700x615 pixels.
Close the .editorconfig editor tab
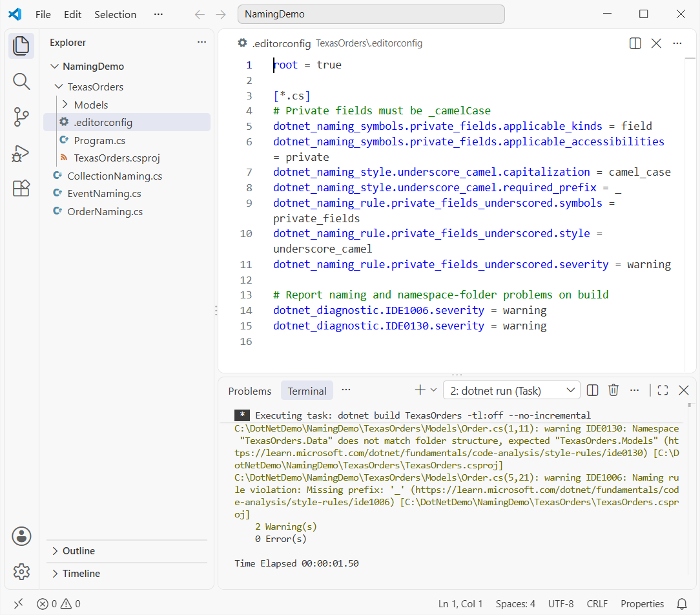[x=656, y=43]
